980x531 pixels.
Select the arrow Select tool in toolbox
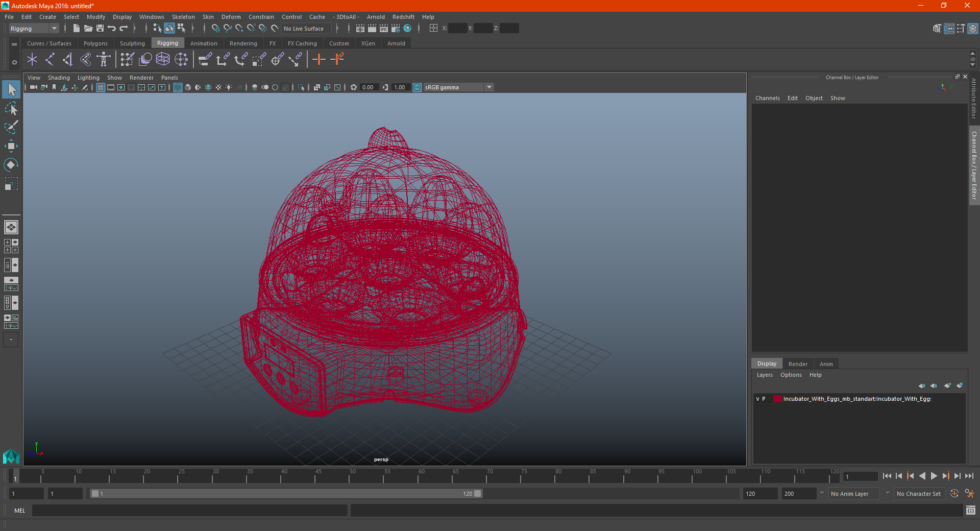(11, 90)
